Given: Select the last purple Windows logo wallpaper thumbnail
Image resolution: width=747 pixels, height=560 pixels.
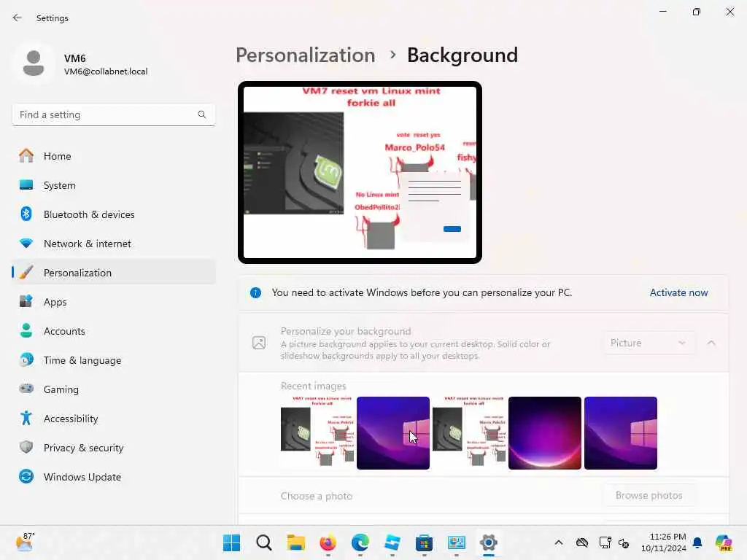Looking at the screenshot, I should pos(620,433).
